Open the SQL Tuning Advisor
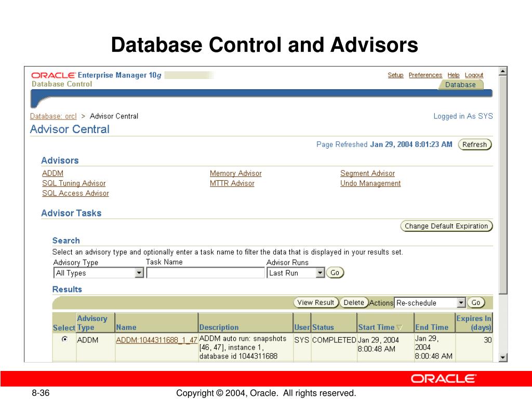This screenshot has width=532, height=399. (74, 183)
